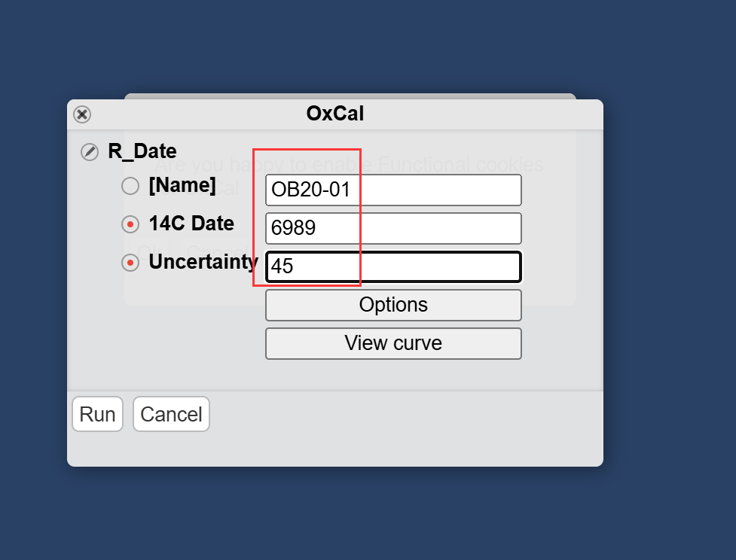Select the [Name] radio button

click(x=130, y=186)
